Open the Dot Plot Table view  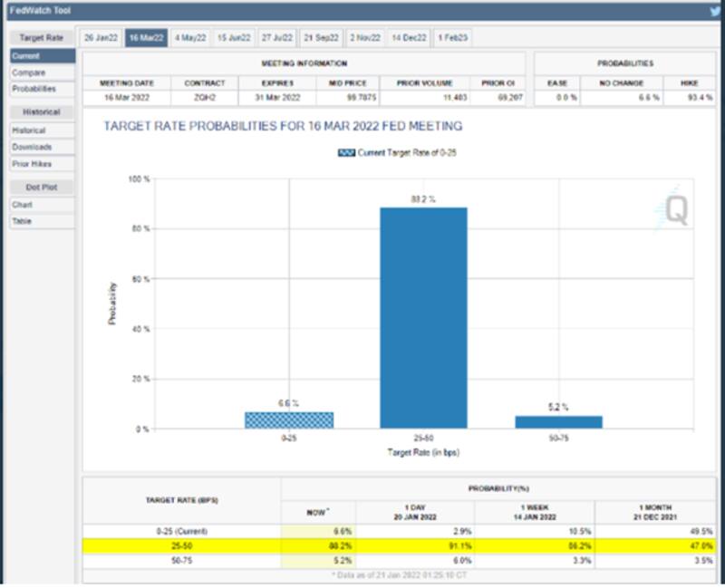tap(22, 221)
